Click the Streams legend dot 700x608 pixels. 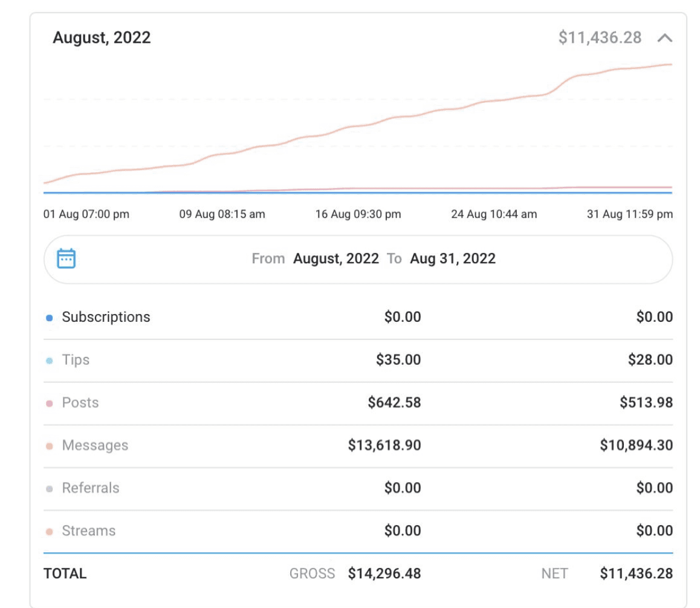(50, 532)
